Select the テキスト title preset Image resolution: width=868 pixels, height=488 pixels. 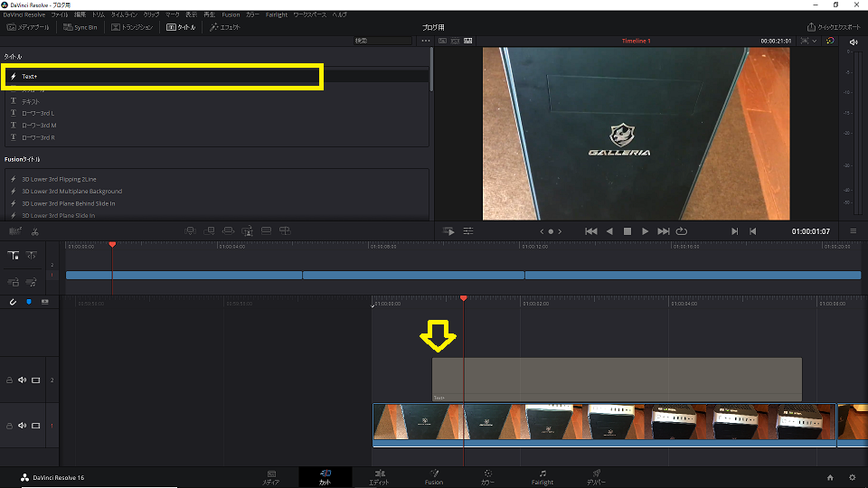(x=216, y=101)
